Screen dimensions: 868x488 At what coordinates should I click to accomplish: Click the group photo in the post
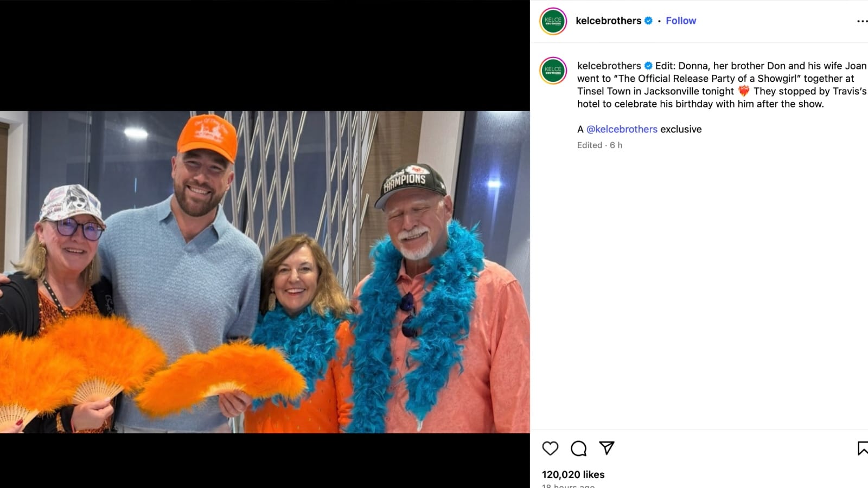265,272
